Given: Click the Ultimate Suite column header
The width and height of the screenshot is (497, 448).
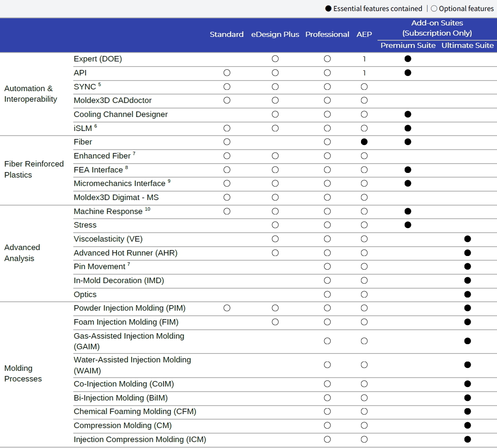Looking at the screenshot, I should coord(467,45).
